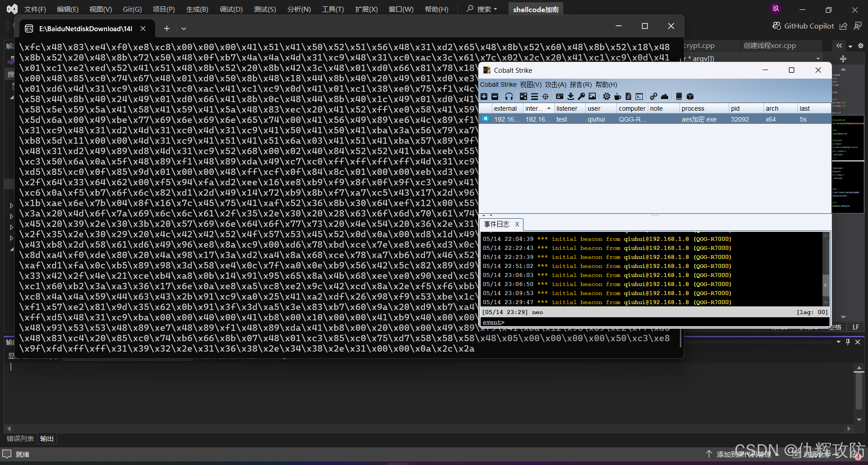Open the 编辑(E) menu

[x=68, y=9]
